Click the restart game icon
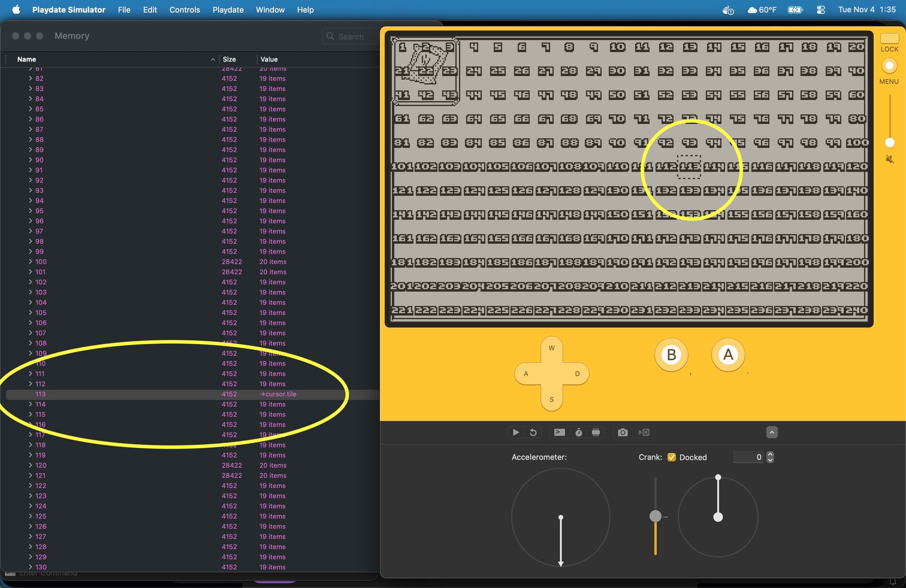This screenshot has height=588, width=906. pyautogui.click(x=533, y=432)
